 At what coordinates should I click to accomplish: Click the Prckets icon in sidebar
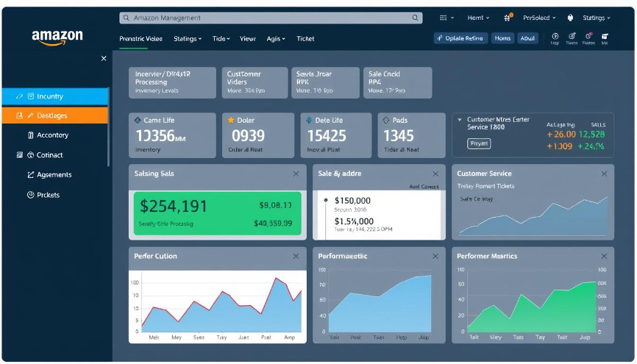[31, 195]
